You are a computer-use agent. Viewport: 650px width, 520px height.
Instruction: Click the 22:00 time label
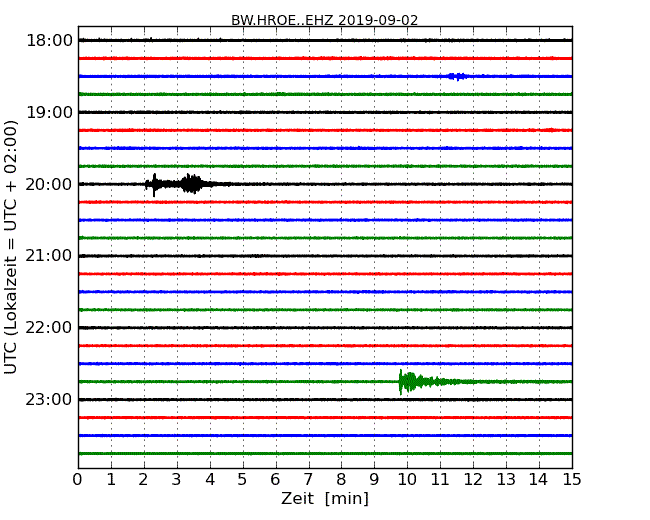tap(49, 328)
